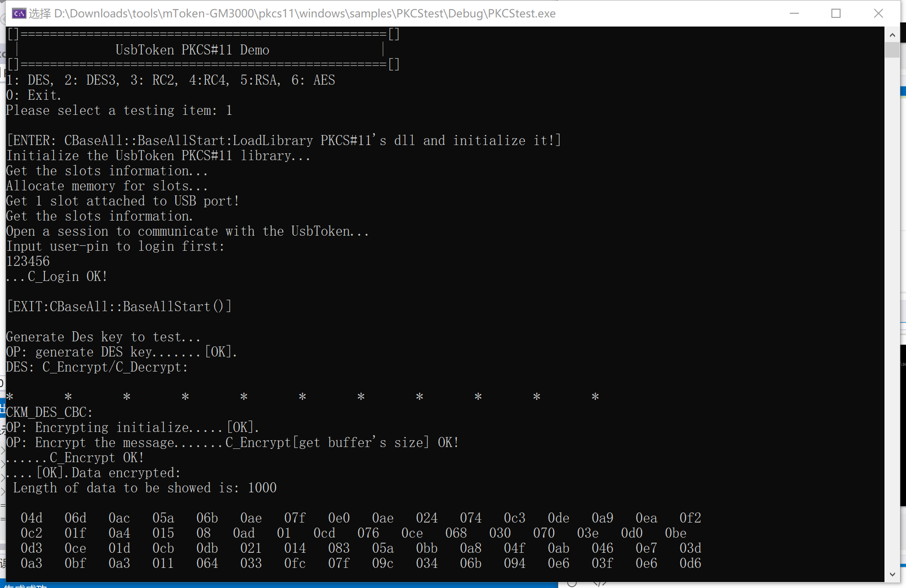Click the scrollbar up arrow
The width and height of the screenshot is (906, 588).
coord(892,35)
